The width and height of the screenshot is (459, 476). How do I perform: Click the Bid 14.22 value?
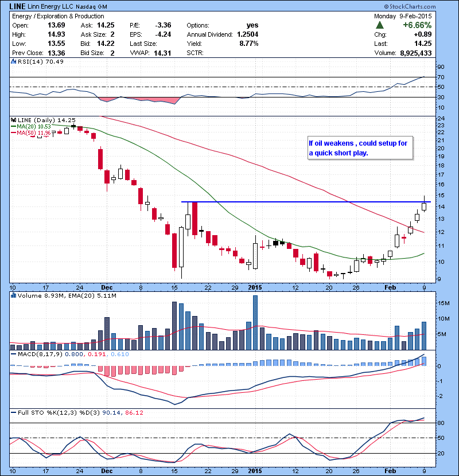[x=106, y=44]
